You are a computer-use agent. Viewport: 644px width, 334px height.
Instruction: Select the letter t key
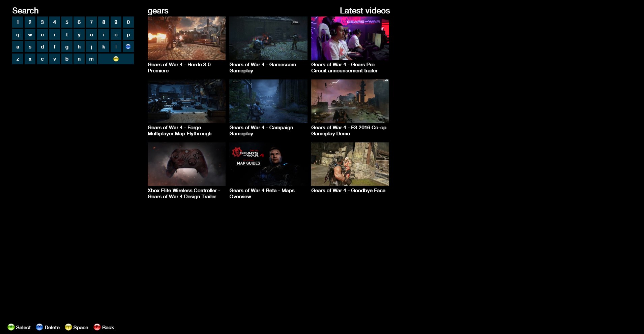pyautogui.click(x=67, y=34)
